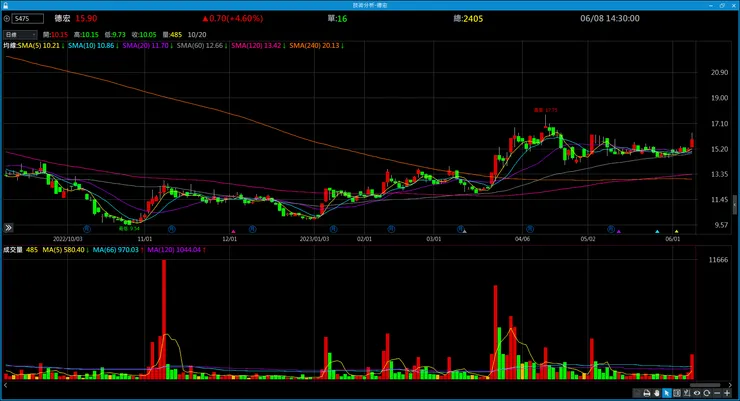Open the 日線 period dropdown

20,35
